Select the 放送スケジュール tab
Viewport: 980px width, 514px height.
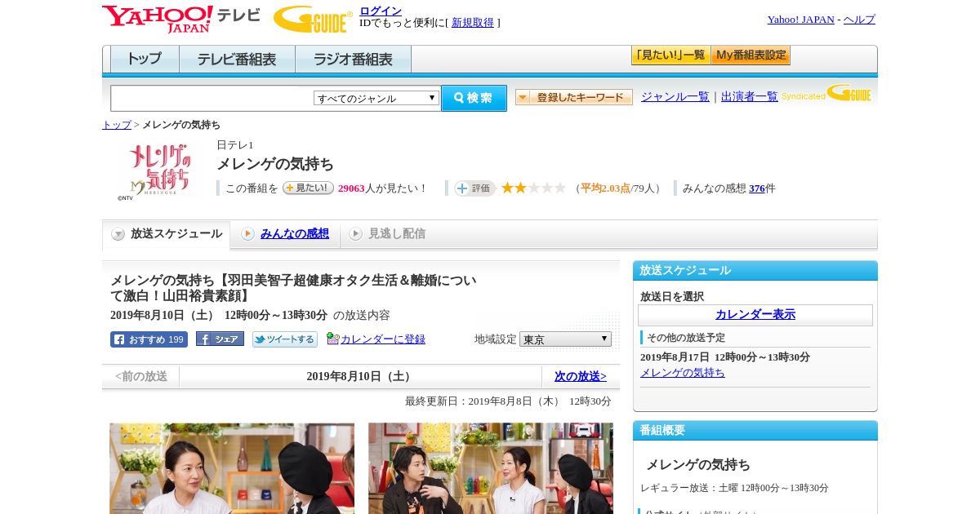(167, 234)
